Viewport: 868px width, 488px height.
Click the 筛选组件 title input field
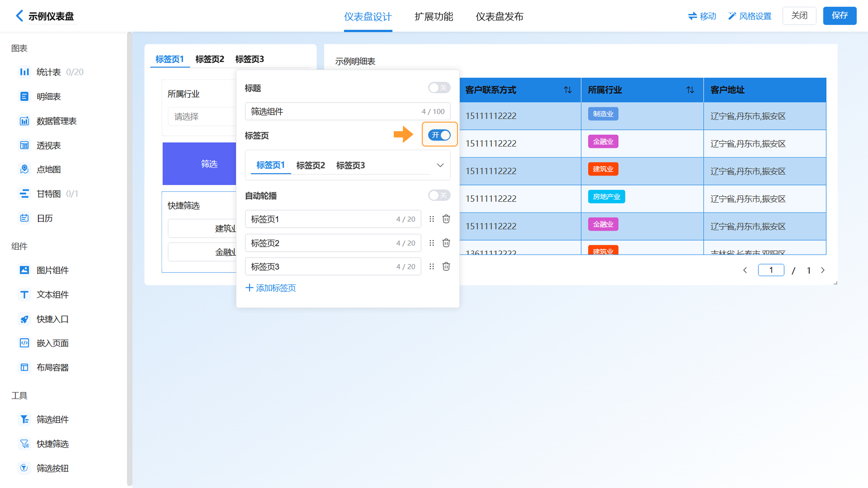[334, 111]
